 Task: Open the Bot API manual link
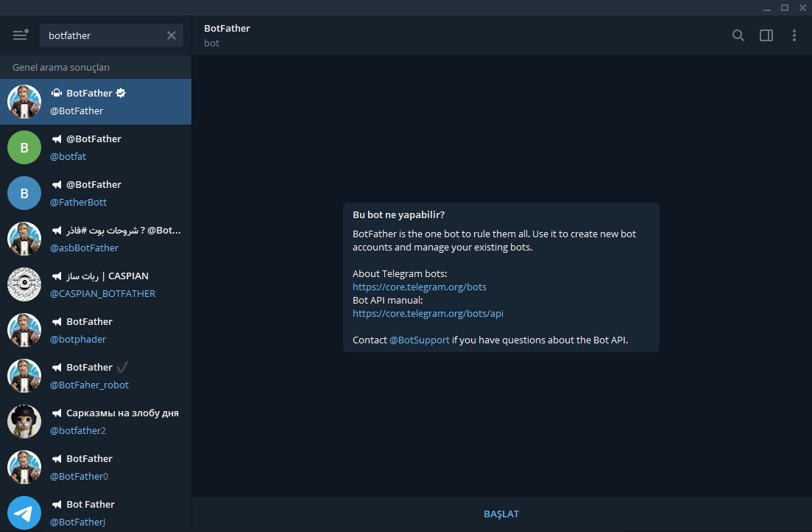[x=428, y=313]
